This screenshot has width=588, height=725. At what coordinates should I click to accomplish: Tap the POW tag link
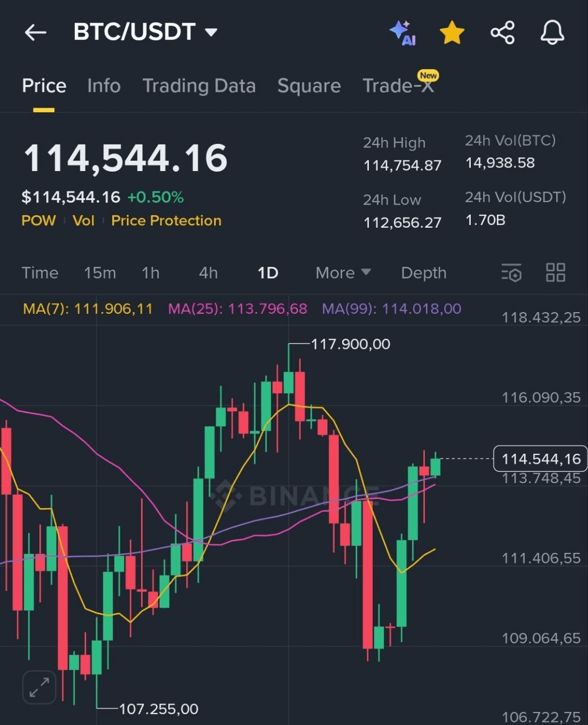tap(39, 221)
